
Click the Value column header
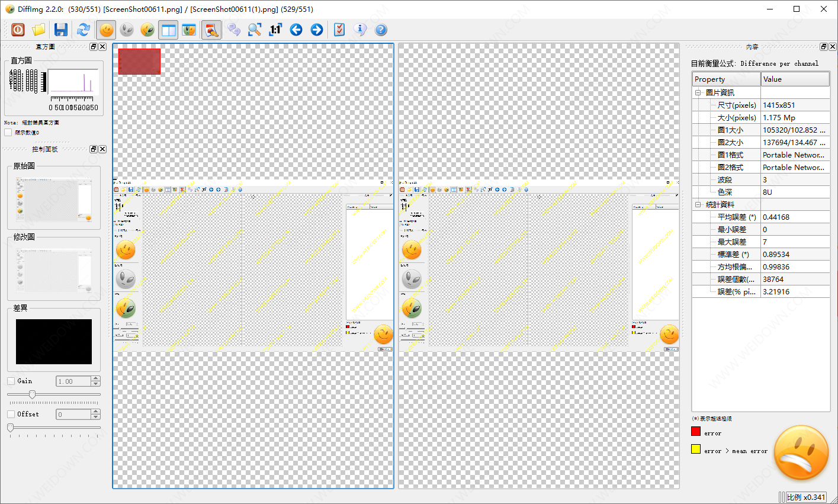pos(795,79)
